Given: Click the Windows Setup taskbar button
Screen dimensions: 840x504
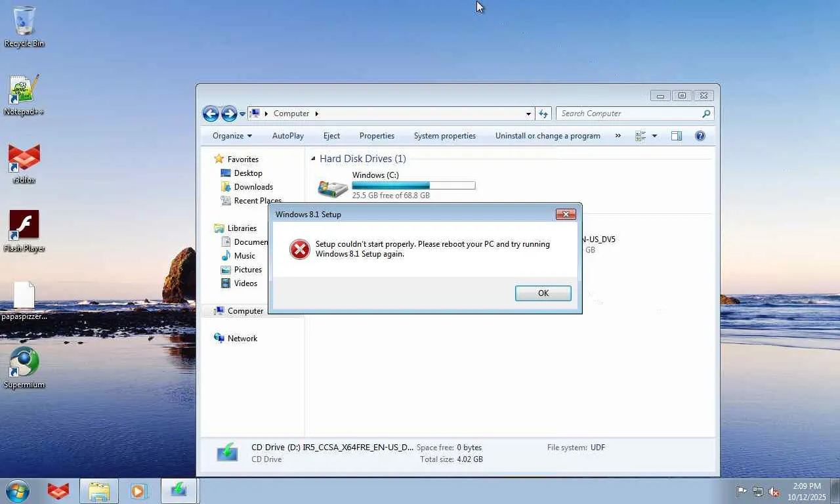Looking at the screenshot, I should (178, 491).
